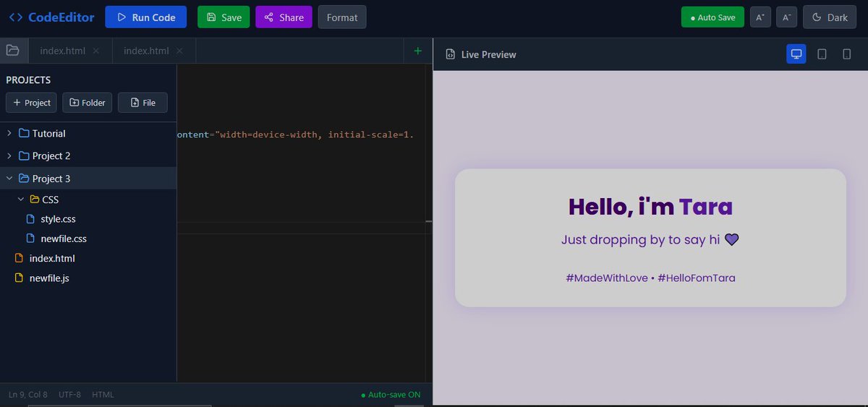Image resolution: width=868 pixels, height=407 pixels.
Task: Click the Project 2 folder icon
Action: (24, 156)
